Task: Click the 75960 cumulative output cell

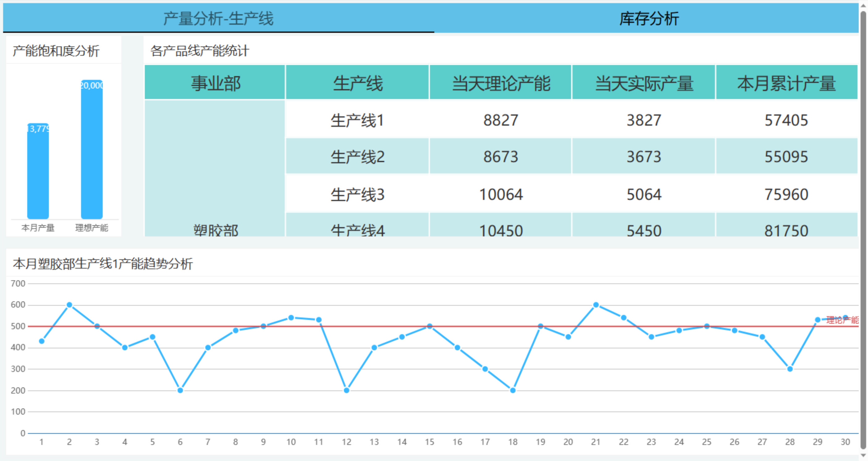Action: click(x=786, y=194)
